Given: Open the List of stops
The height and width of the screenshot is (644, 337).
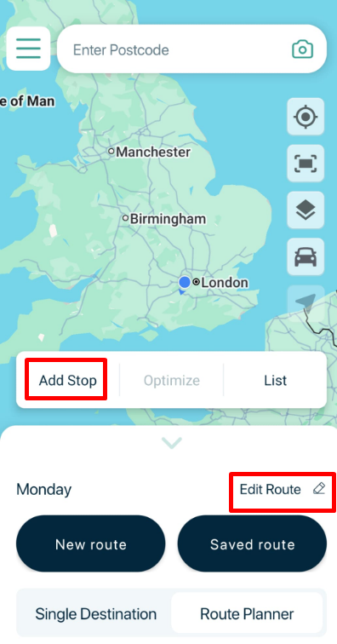Looking at the screenshot, I should click(276, 380).
